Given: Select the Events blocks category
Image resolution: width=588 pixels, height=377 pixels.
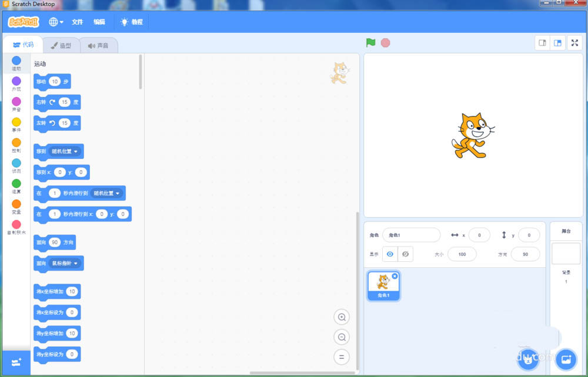Looking at the screenshot, I should pyautogui.click(x=15, y=125).
